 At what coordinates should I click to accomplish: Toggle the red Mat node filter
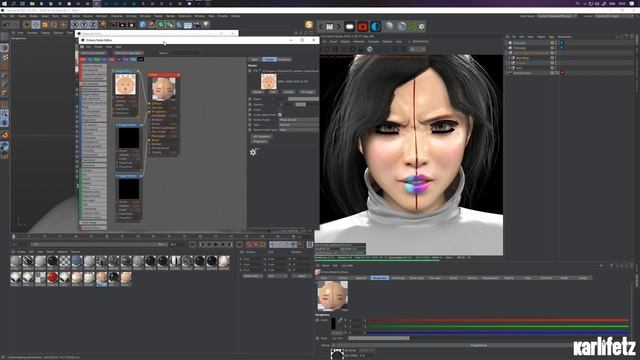point(83,60)
